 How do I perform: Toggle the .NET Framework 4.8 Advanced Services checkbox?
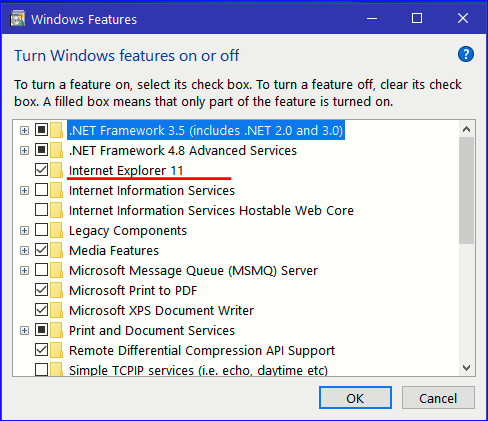pos(41,150)
